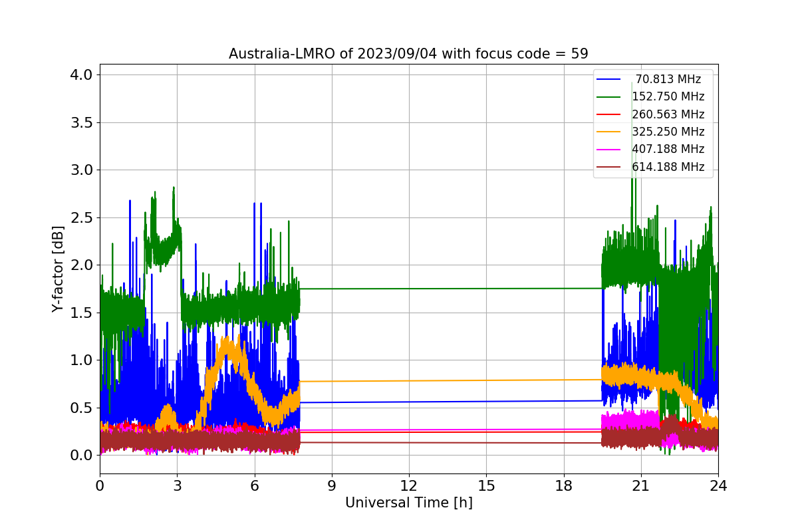Click the x-axis tick label '18'

click(x=563, y=485)
